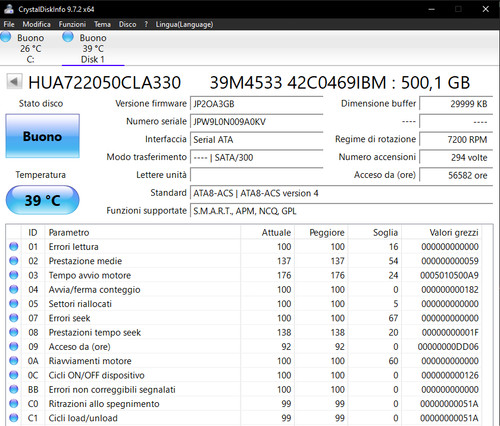Click status orb of Cicli load/unload row
Image resolution: width=500 pixels, height=426 pixels.
[x=14, y=418]
